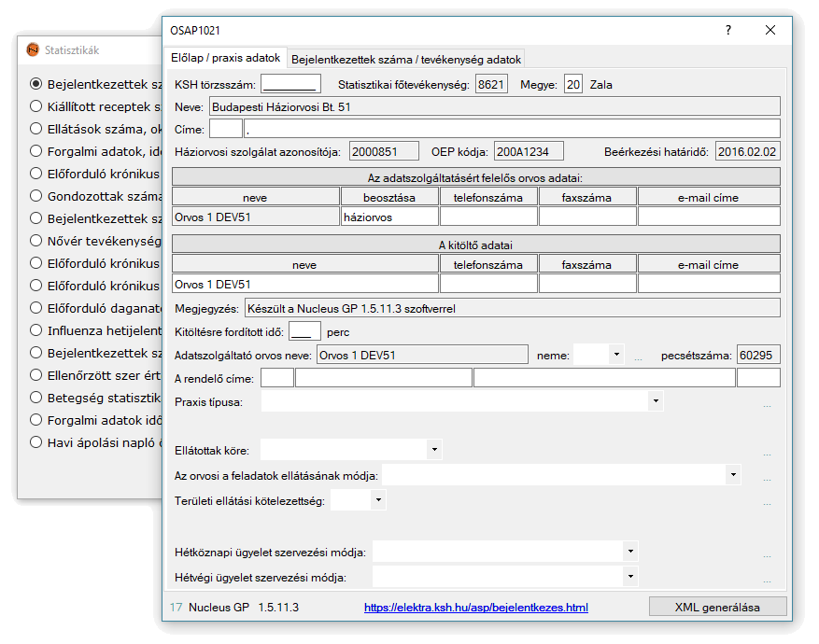Click the Háziorvosi szolgálat azonosítója field
This screenshot has height=644, width=819.
click(x=384, y=151)
